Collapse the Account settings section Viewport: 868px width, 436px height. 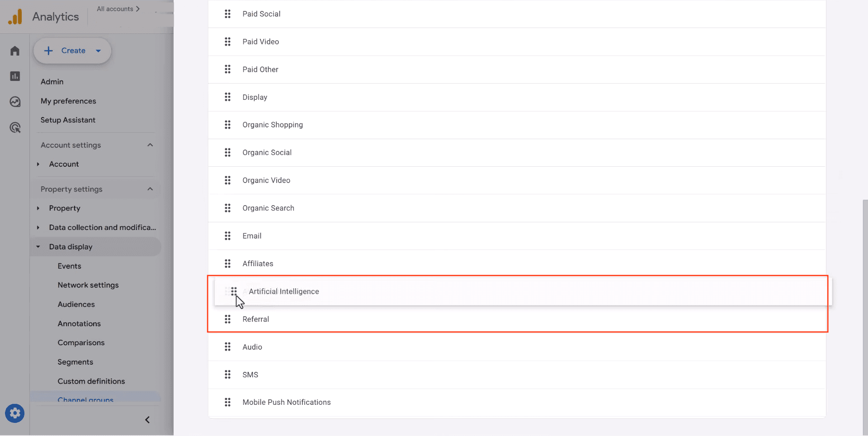pos(150,145)
